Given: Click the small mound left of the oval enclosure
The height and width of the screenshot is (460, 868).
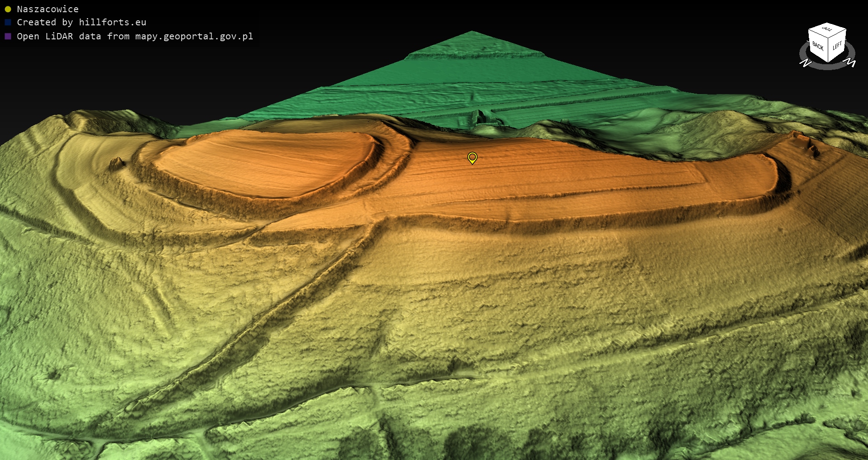Looking at the screenshot, I should point(117,163).
